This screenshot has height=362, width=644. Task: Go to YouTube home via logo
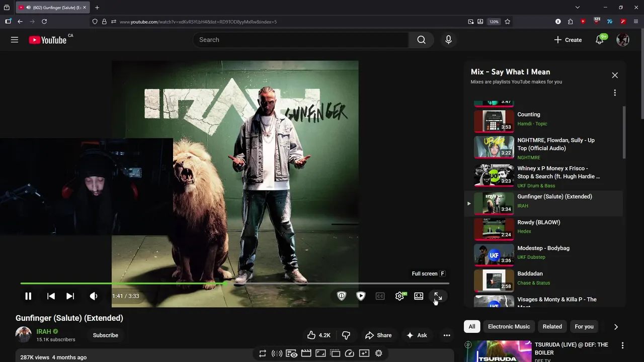[x=48, y=40]
